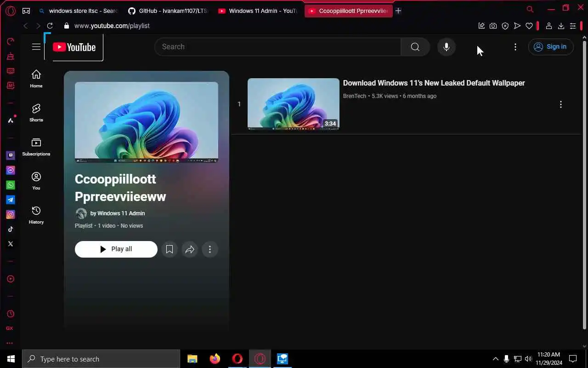The width and height of the screenshot is (588, 368).
Task: Click the heart bookmark icon in address bar
Action: click(529, 26)
